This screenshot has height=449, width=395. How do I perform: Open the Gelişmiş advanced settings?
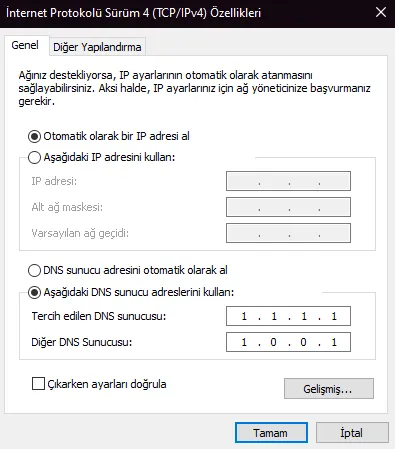tap(329, 389)
